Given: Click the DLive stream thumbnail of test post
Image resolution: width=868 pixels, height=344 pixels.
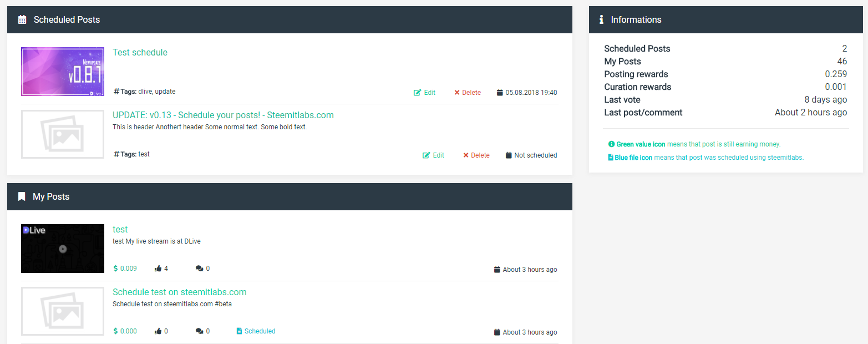Looking at the screenshot, I should pos(63,249).
